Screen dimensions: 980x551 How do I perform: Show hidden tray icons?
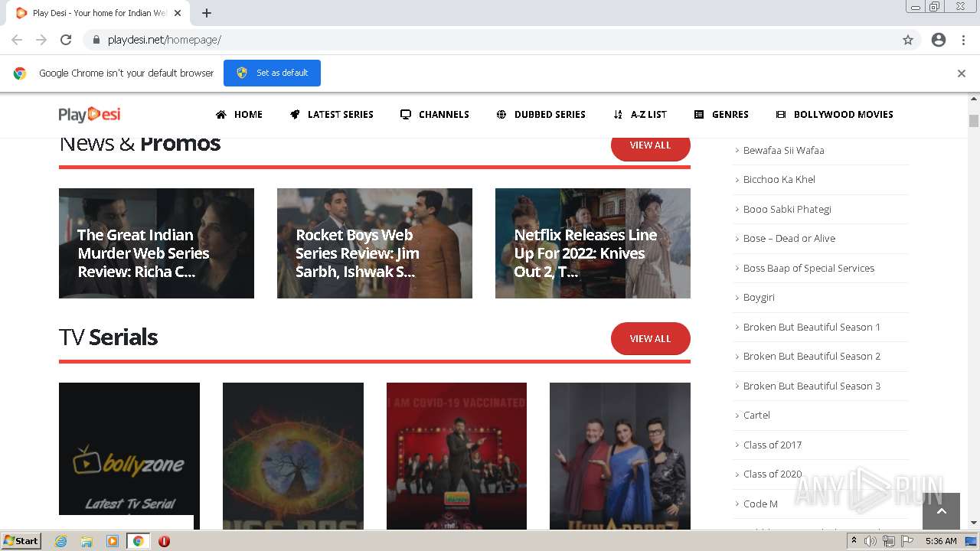coord(854,541)
